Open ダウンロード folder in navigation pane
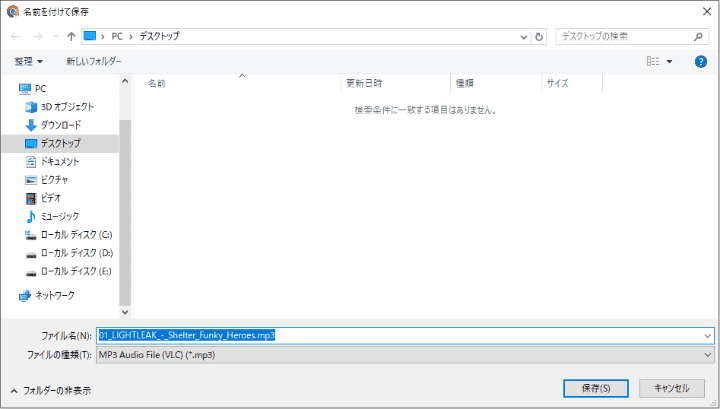This screenshot has width=720, height=409. point(61,125)
